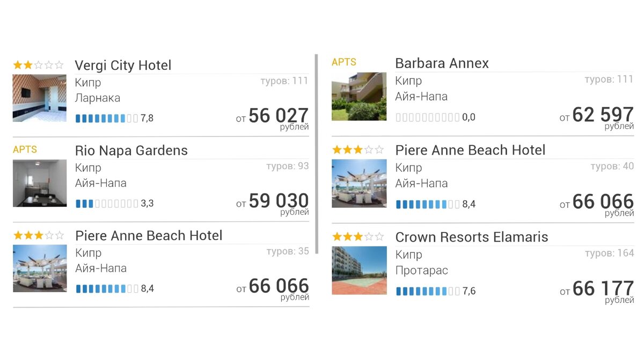
Task: Select the Barbara Annex hotel name
Action: [442, 63]
